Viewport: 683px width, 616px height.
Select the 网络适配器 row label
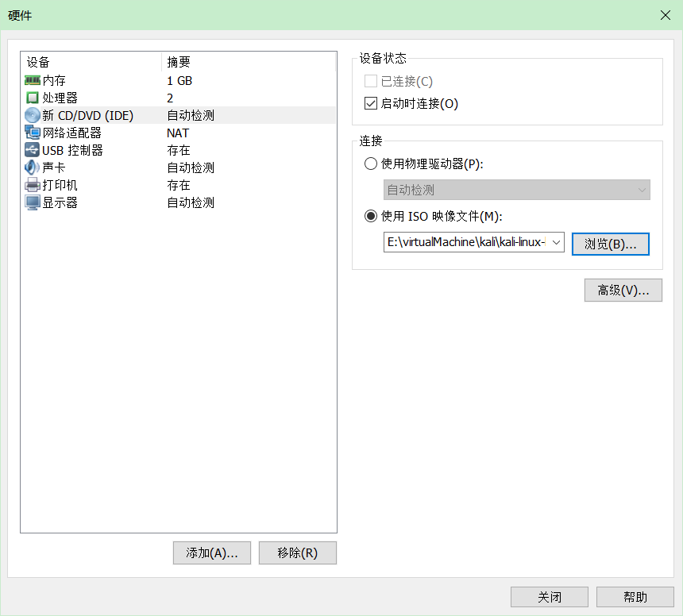pyautogui.click(x=71, y=133)
